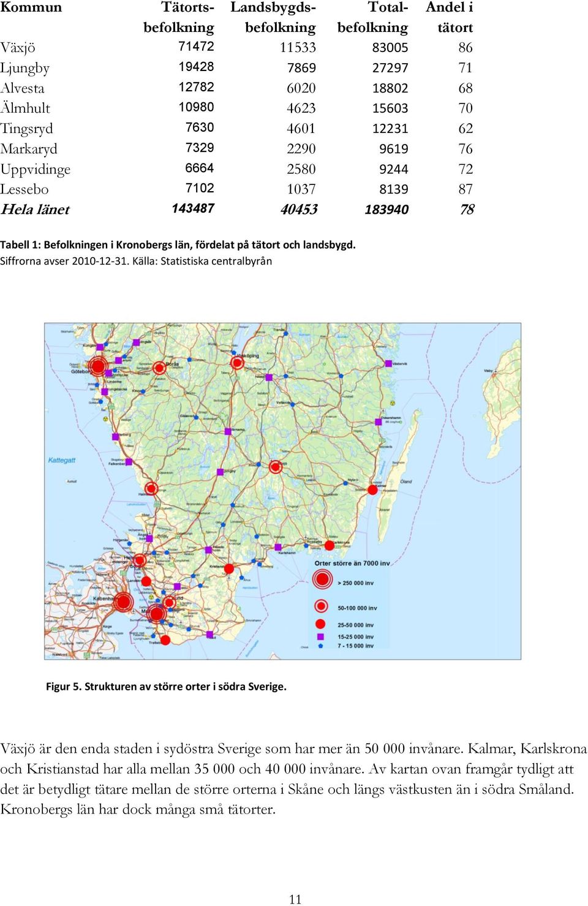Click the page number 11

click(x=295, y=899)
